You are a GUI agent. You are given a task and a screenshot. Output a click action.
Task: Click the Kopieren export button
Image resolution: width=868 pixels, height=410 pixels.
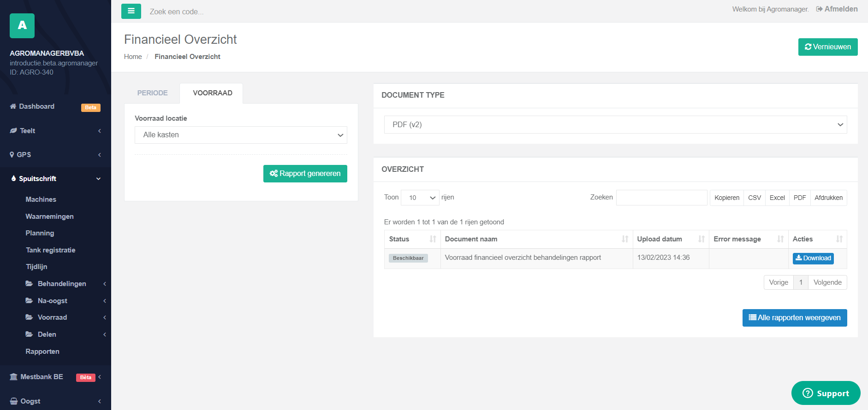[x=727, y=198]
